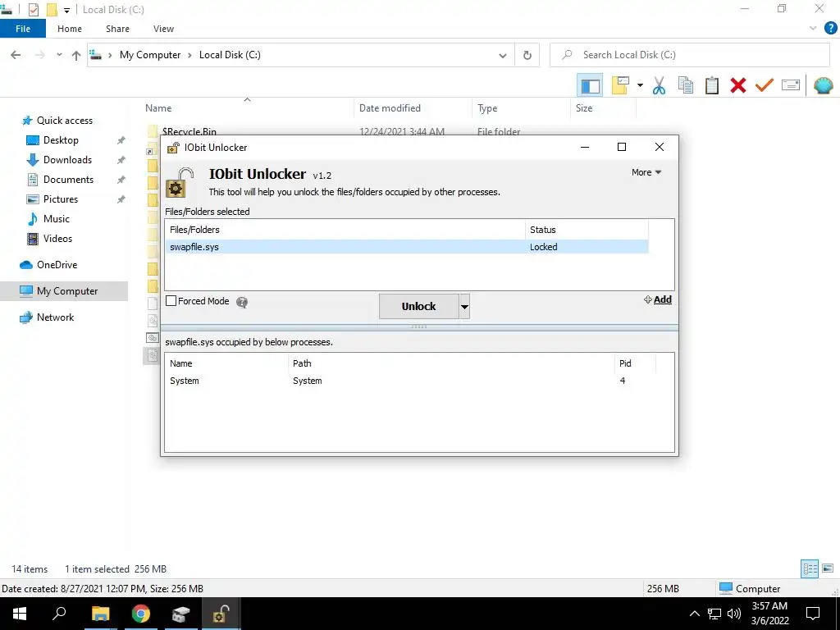Image resolution: width=840 pixels, height=630 pixels.
Task: Click quick access toolbar Properties checkmark icon
Action: point(33,10)
